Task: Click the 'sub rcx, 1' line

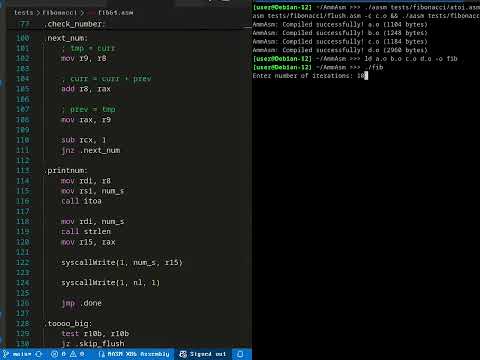Action: tap(84, 140)
